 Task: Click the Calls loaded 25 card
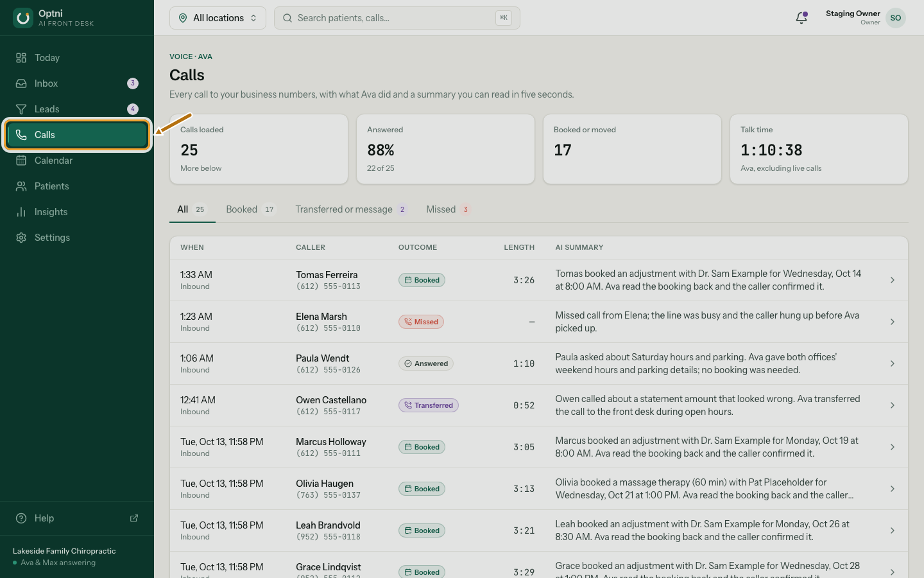pyautogui.click(x=259, y=149)
